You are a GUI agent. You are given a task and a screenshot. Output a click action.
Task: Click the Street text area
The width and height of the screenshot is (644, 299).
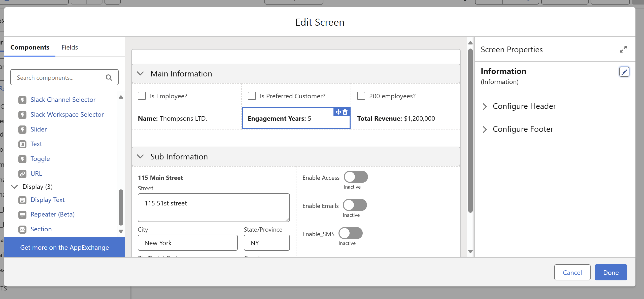coord(214,208)
